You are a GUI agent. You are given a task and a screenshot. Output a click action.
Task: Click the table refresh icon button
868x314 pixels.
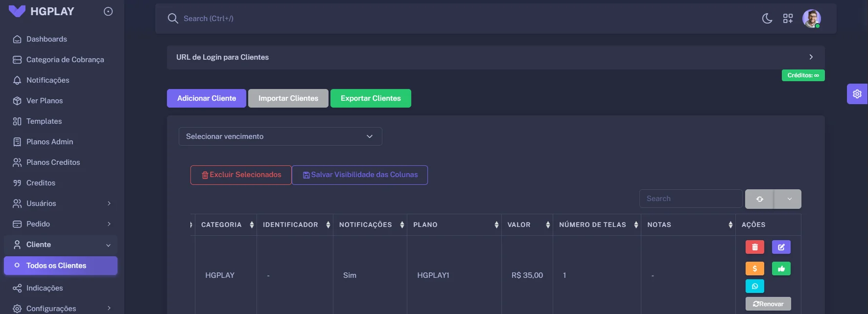tap(759, 199)
